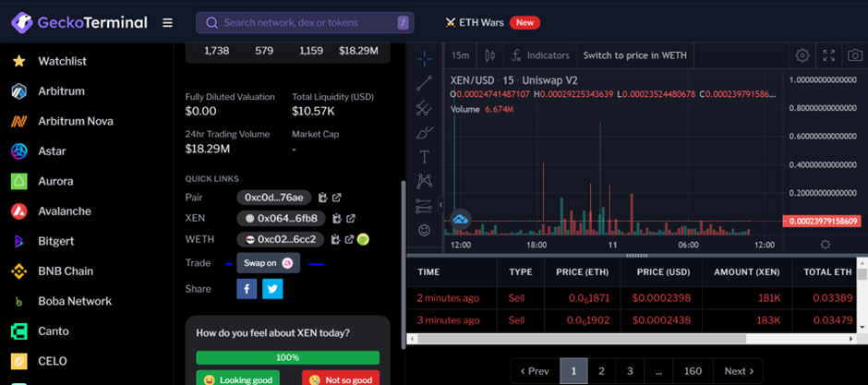Click the green CoinGecko icon beside WETH
The height and width of the screenshot is (385, 868).
363,239
